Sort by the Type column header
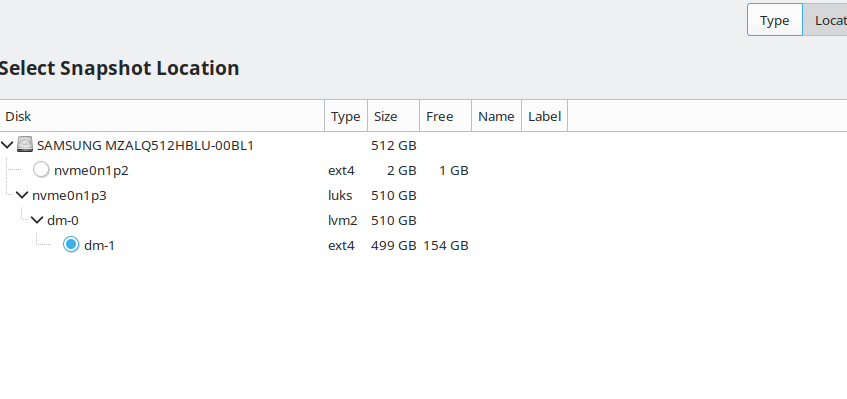847x399 pixels. [x=346, y=116]
